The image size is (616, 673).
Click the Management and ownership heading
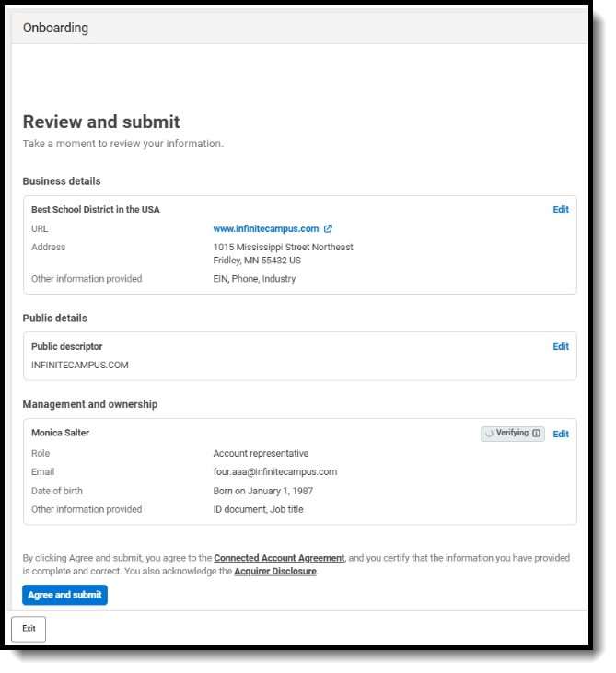click(89, 404)
